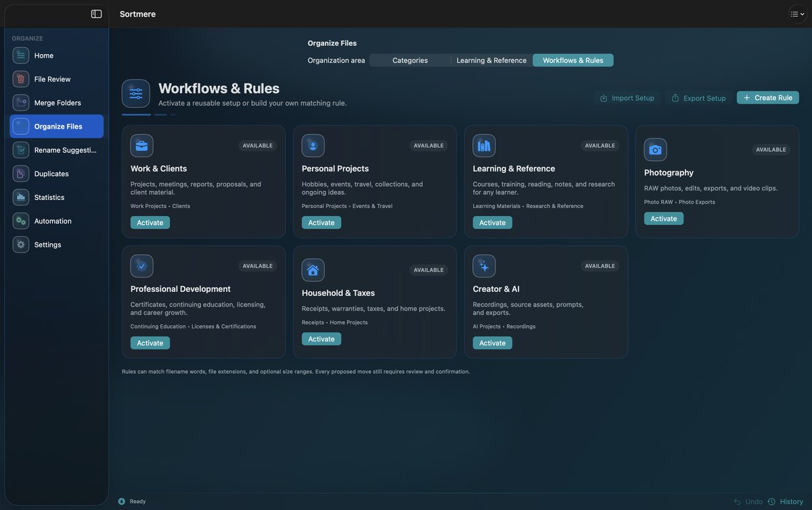Activate the Learning & Reference workflow

coord(493,223)
